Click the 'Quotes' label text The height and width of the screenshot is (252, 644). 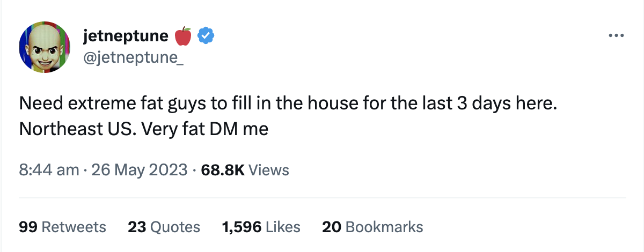click(x=175, y=227)
